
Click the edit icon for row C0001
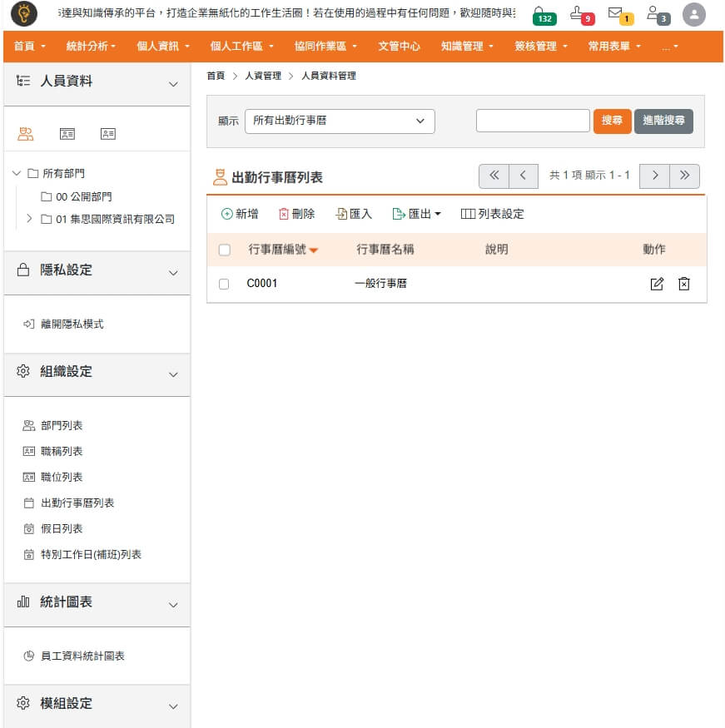(657, 284)
